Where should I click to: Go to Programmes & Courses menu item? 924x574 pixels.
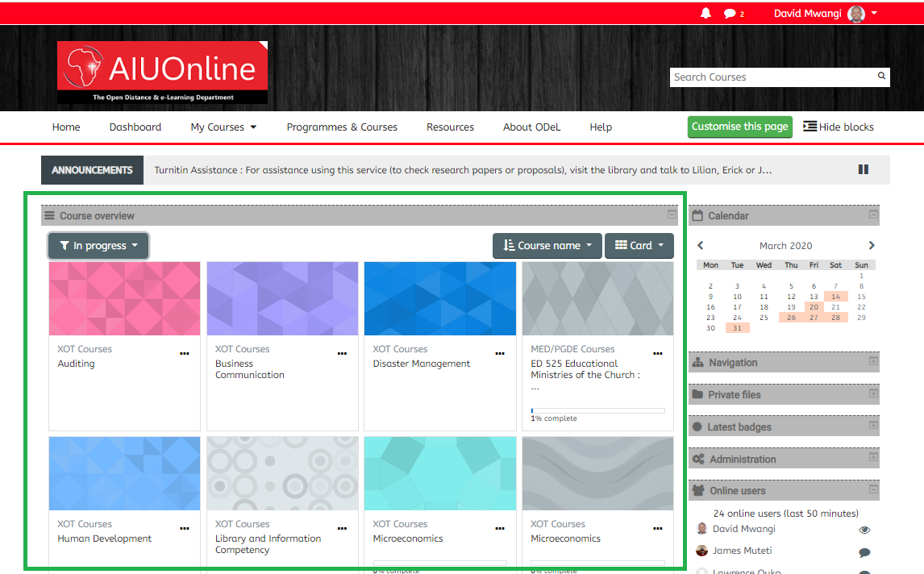pos(342,127)
